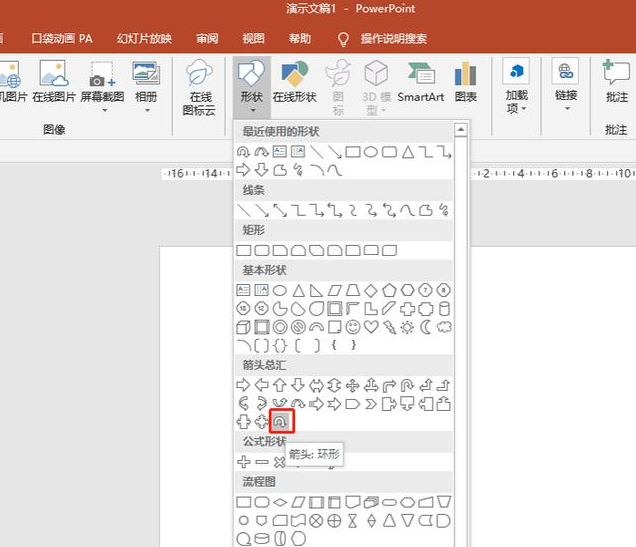
Task: Select the U-turn arrow in 箭头总汇
Action: [x=407, y=385]
